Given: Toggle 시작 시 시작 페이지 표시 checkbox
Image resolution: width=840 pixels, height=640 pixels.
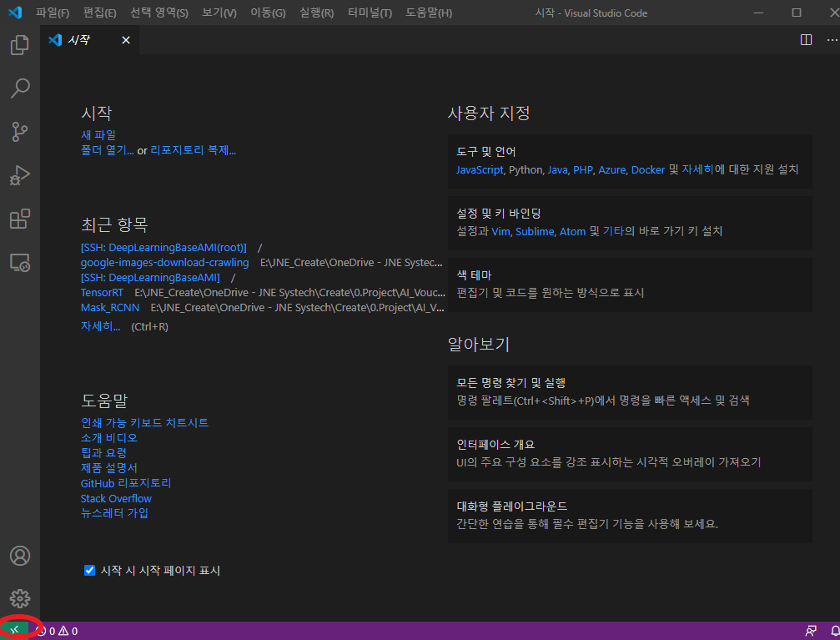Looking at the screenshot, I should coord(89,570).
